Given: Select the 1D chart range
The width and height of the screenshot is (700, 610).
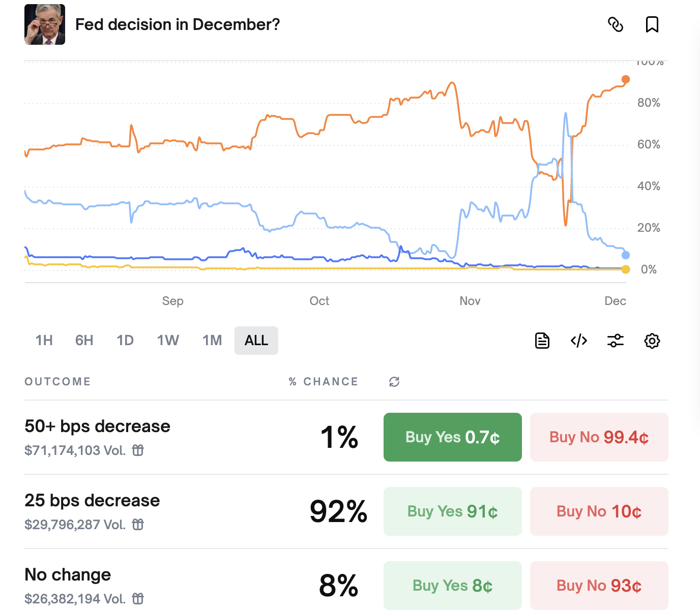Looking at the screenshot, I should [x=125, y=341].
